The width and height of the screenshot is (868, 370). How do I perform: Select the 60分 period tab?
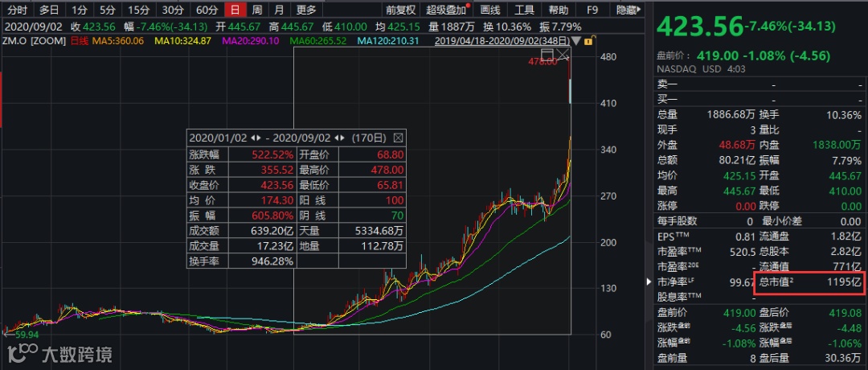coord(207,10)
